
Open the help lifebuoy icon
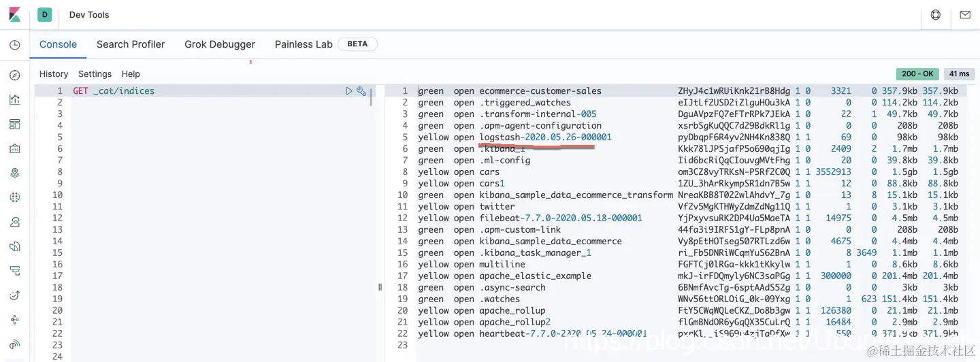[x=936, y=15]
